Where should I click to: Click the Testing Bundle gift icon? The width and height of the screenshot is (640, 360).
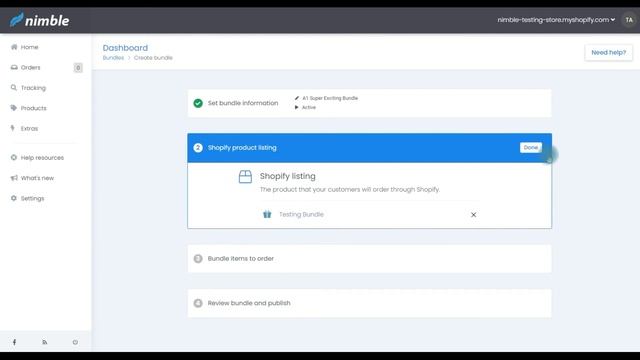(267, 214)
